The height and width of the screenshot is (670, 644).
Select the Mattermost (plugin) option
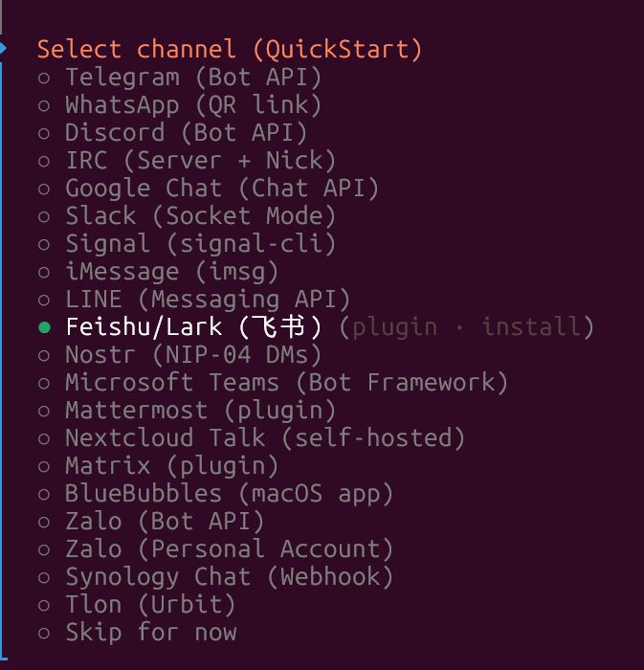(200, 411)
